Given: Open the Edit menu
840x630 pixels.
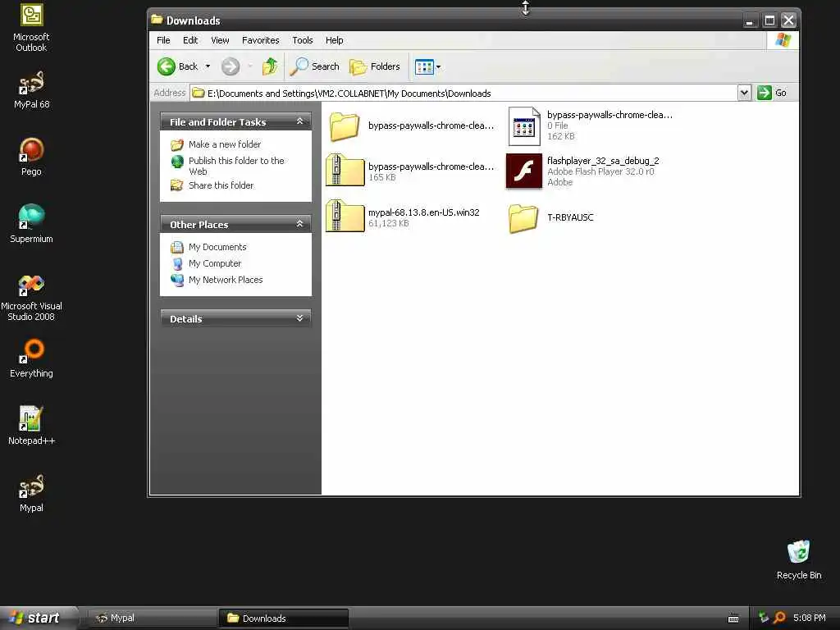Looking at the screenshot, I should (x=190, y=40).
